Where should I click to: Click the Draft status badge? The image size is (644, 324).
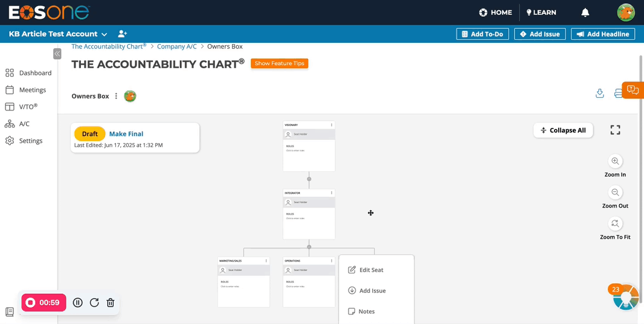(90, 134)
